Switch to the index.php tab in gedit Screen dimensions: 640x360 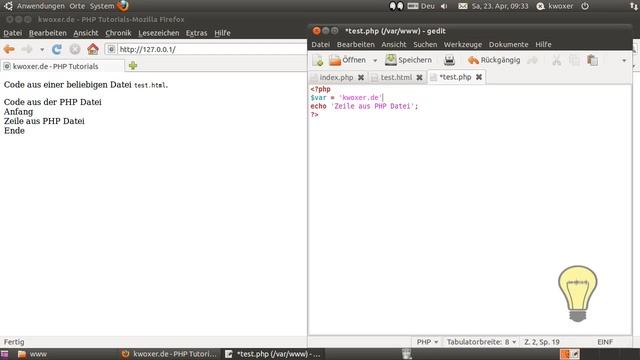(336, 77)
